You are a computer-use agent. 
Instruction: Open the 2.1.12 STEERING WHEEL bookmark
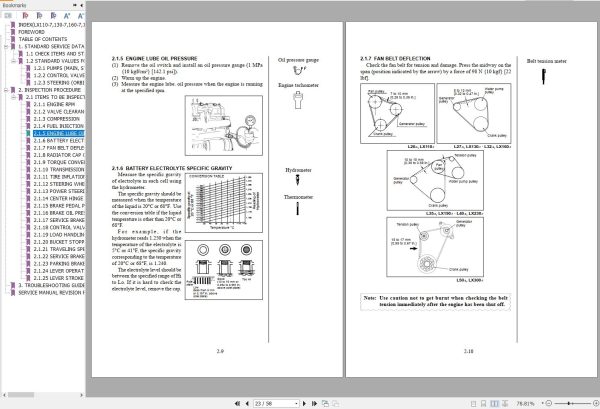59,184
